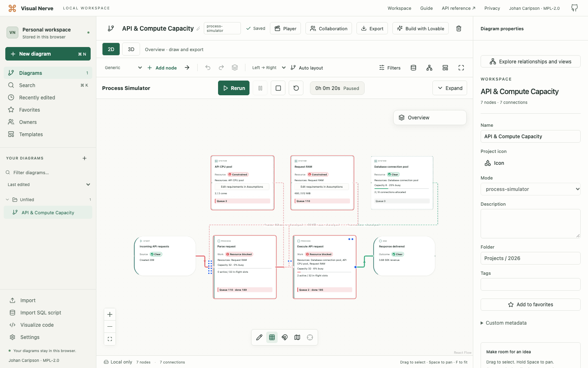
Task: Open the Generic node type dropdown
Action: [x=123, y=68]
